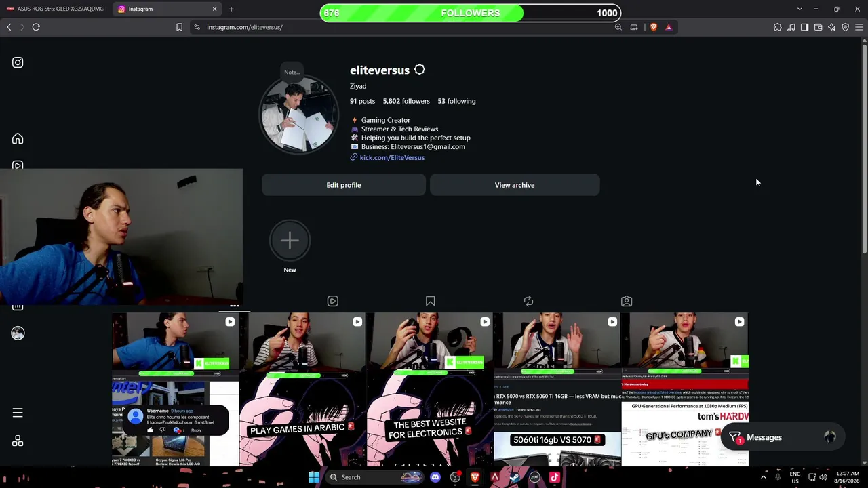Switch to the Reposts tab icon
The image size is (868, 488).
[x=528, y=301]
